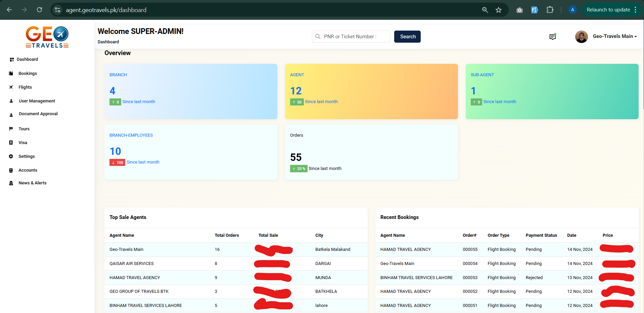
Task: Click Rejected status of order 000053
Action: click(x=534, y=278)
